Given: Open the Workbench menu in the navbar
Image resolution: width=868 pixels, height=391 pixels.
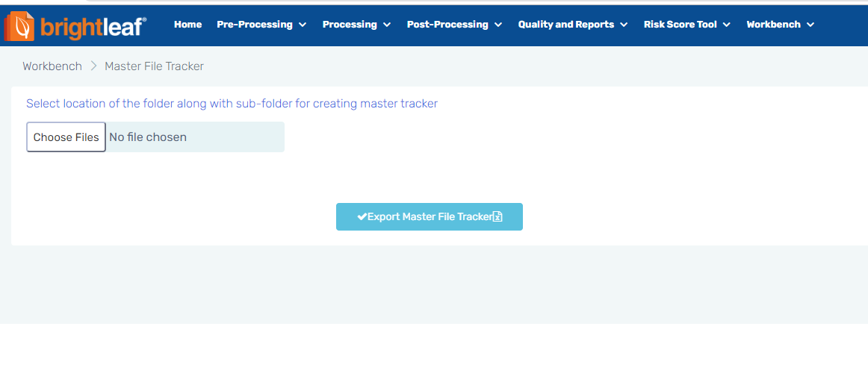Looking at the screenshot, I should (773, 25).
